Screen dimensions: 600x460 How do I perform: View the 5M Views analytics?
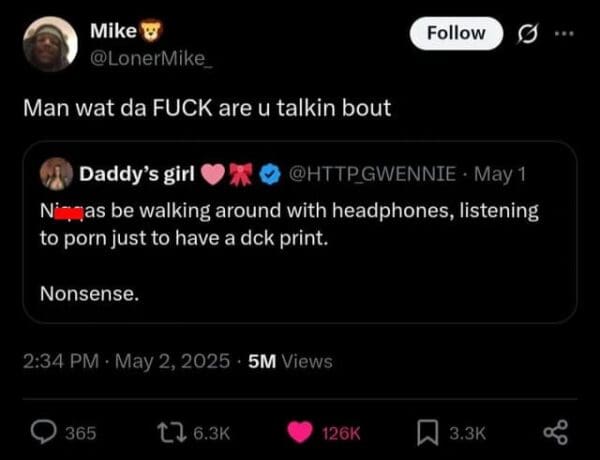coord(290,361)
